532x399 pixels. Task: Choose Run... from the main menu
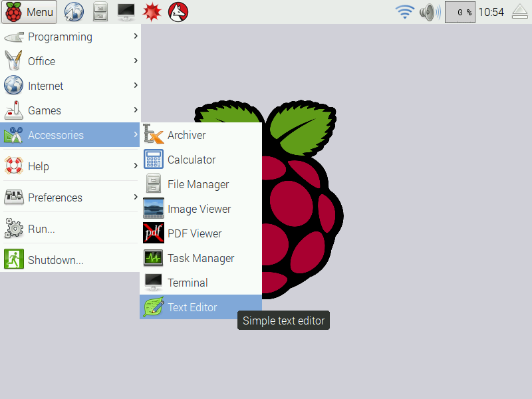70,228
